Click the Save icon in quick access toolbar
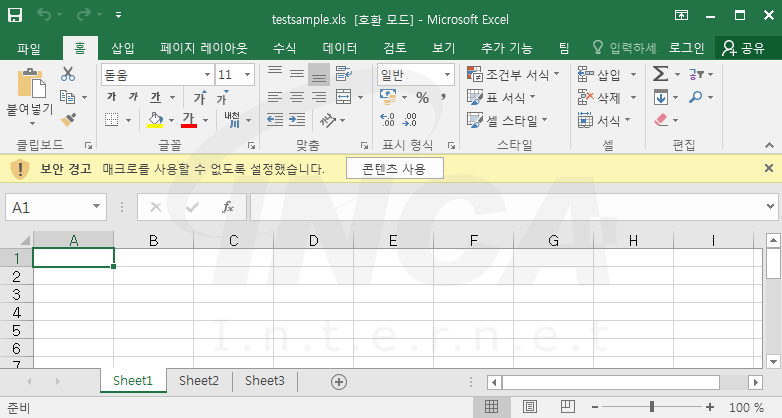 pos(15,15)
